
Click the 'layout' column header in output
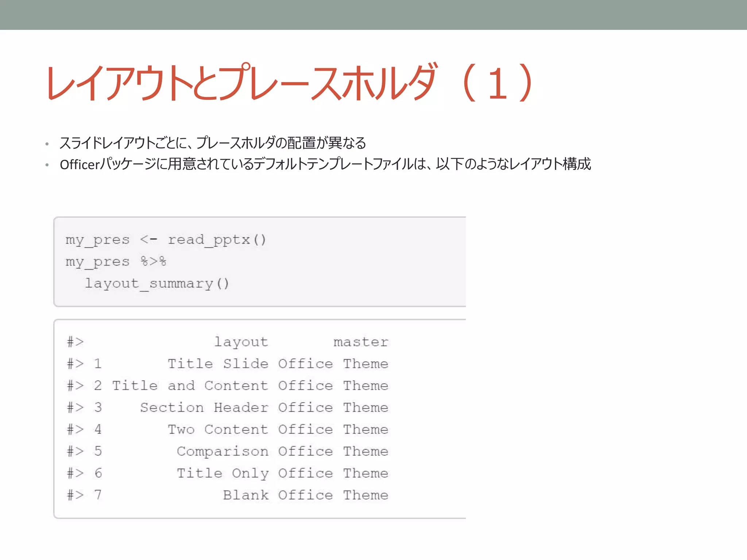[x=241, y=342]
